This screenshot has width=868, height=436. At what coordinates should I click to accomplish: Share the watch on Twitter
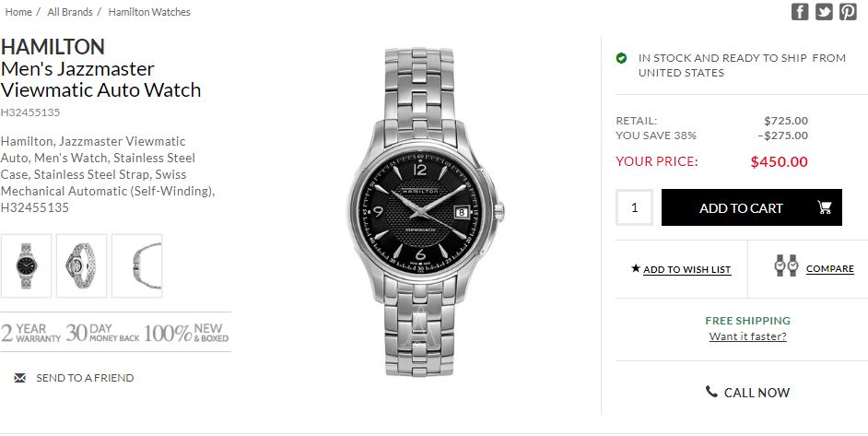point(824,12)
